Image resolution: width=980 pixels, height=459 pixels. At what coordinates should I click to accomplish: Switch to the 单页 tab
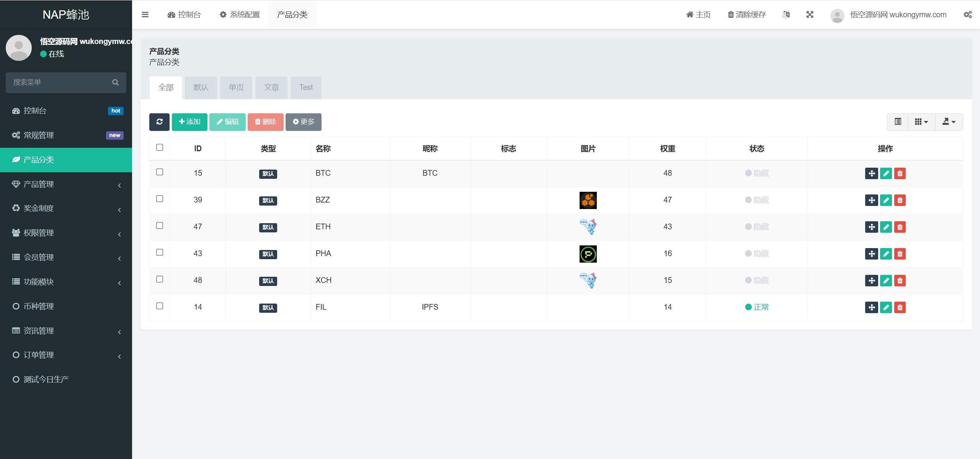(236, 87)
